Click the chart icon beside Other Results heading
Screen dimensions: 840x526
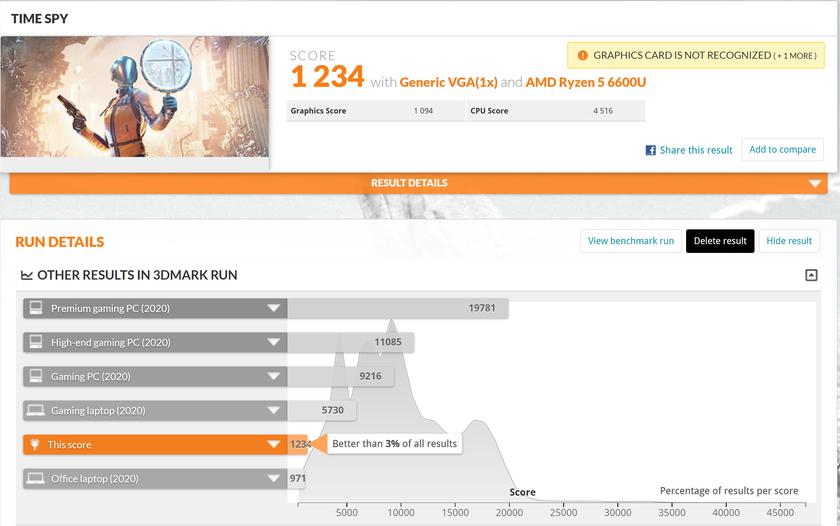[26, 275]
